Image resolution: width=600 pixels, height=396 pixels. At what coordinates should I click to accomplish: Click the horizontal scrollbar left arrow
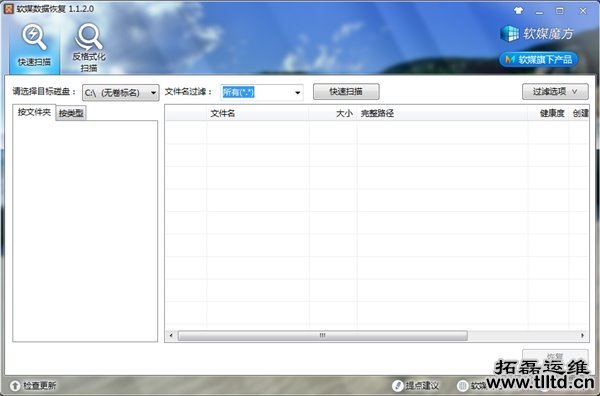coord(171,336)
